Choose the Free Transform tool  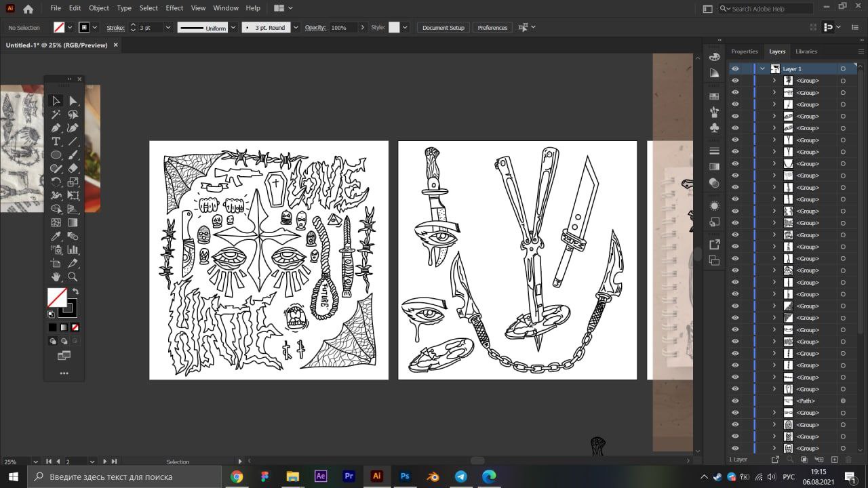pyautogui.click(x=73, y=196)
